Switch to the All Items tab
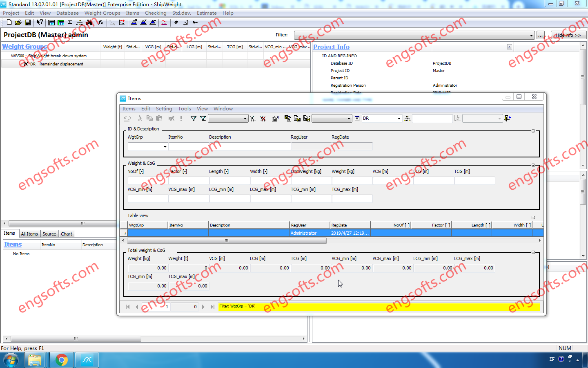 29,234
